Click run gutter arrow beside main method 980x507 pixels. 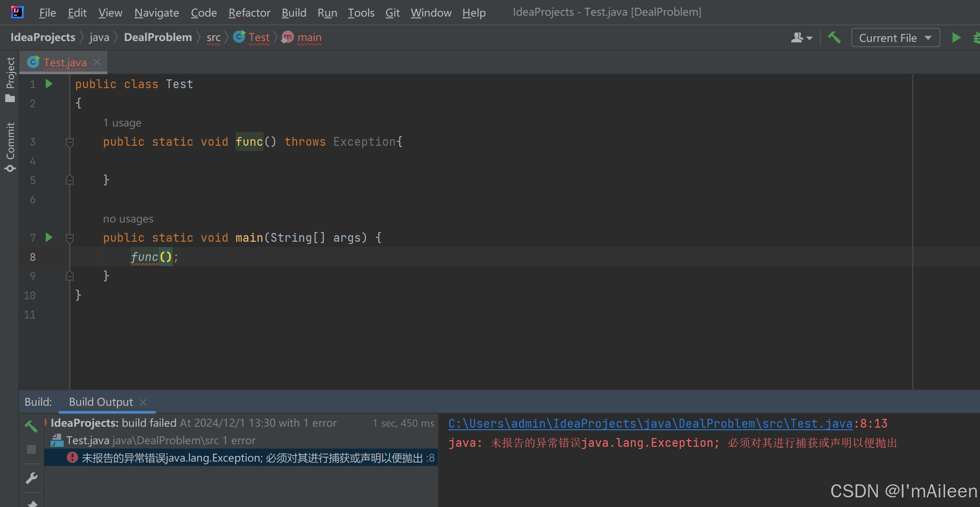point(49,237)
